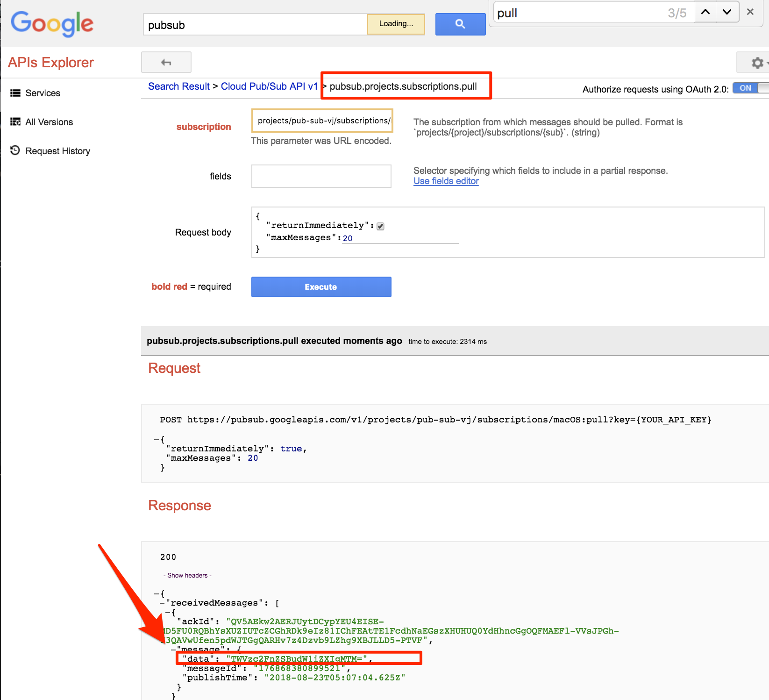Click the pubsub.projects.subscriptions.pull breadcrumb text
The image size is (769, 700).
pos(403,86)
